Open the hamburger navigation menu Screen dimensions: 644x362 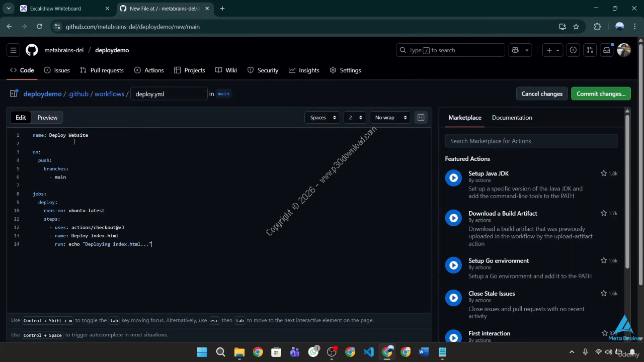pos(14,50)
